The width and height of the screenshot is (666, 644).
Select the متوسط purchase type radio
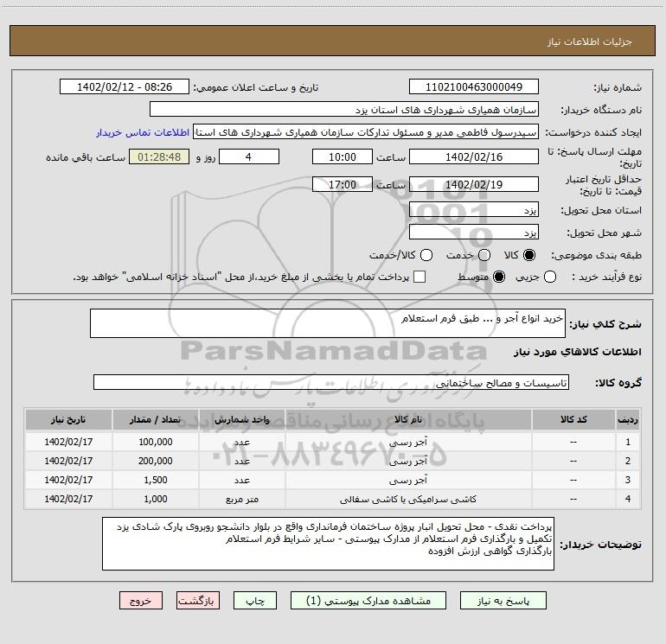499,277
